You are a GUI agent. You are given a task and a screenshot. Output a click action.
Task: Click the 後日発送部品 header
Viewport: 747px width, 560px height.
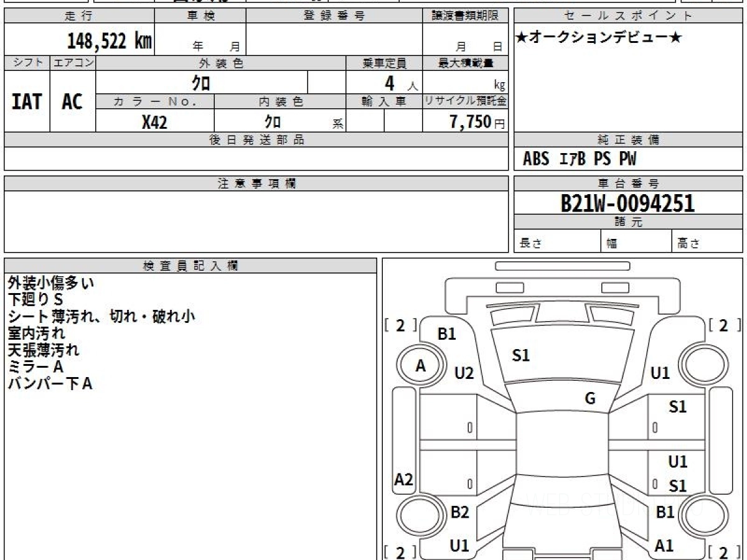coord(256,140)
